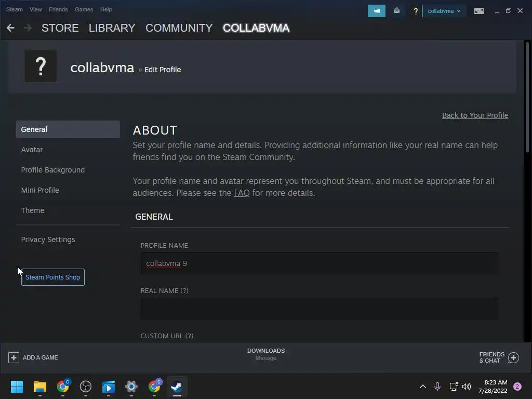Click Custom URL (?) help label

(167, 336)
